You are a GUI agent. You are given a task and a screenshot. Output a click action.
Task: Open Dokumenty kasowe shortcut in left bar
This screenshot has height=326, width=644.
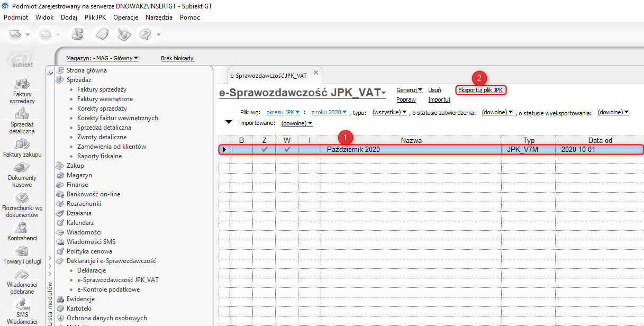(x=22, y=175)
